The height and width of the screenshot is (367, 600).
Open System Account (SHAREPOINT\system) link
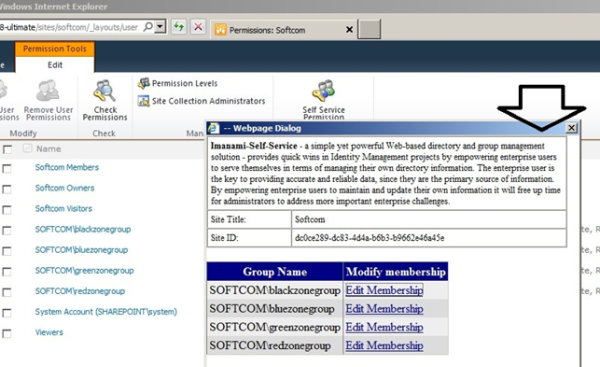pos(106,312)
